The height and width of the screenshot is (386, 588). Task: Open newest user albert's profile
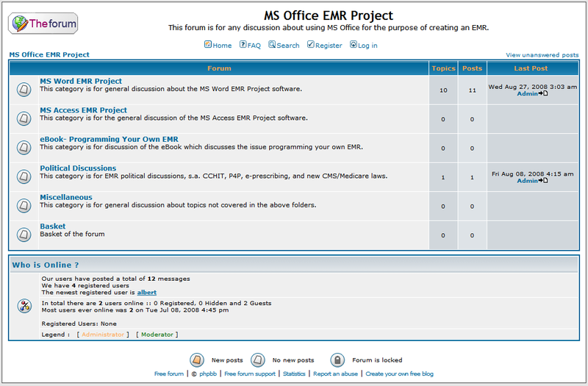click(x=146, y=292)
